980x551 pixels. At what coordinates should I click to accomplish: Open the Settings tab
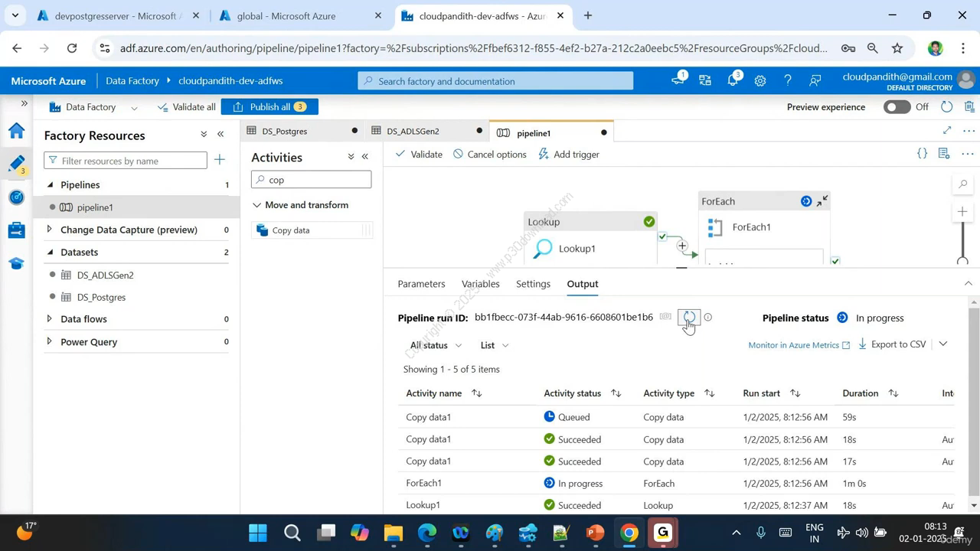(533, 284)
